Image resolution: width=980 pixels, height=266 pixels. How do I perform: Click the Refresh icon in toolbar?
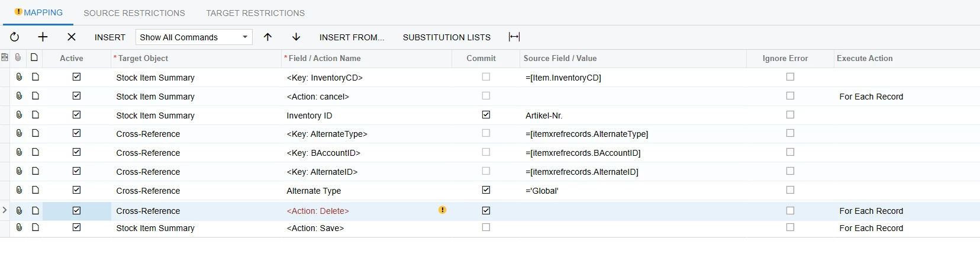point(15,37)
